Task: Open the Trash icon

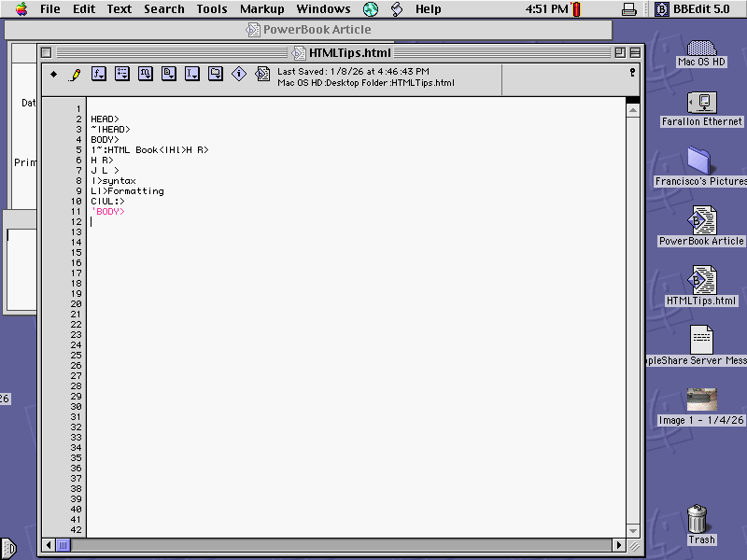Action: pos(698,518)
